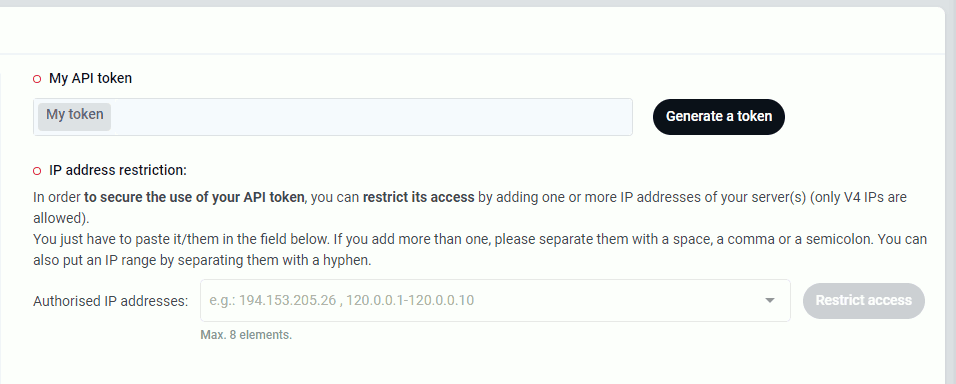Click the Max. 8 elements hint text
The image size is (956, 384).
246,335
